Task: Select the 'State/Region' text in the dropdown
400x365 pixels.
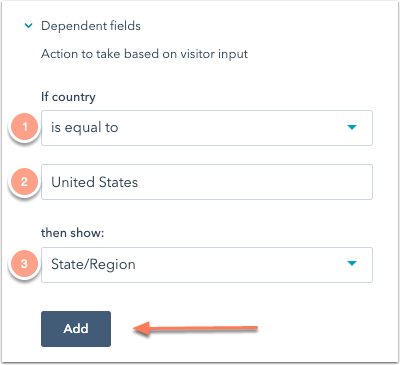Action: (x=93, y=264)
